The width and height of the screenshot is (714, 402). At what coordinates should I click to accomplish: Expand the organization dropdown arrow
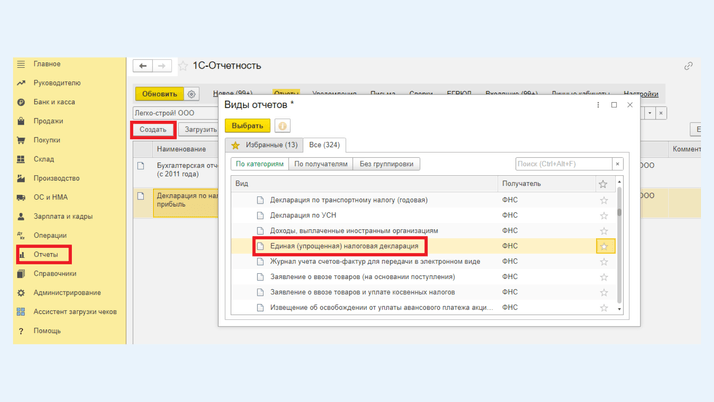tap(649, 113)
